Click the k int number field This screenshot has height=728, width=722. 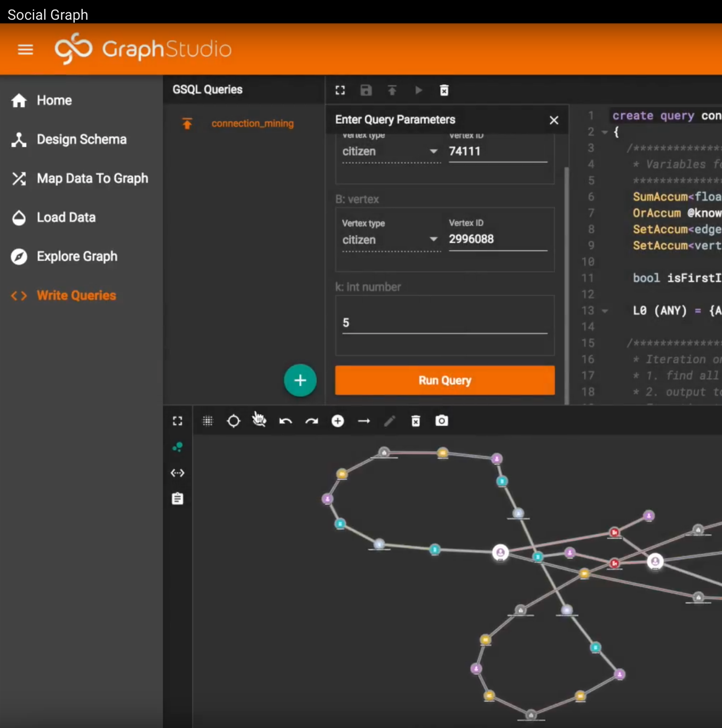point(445,323)
